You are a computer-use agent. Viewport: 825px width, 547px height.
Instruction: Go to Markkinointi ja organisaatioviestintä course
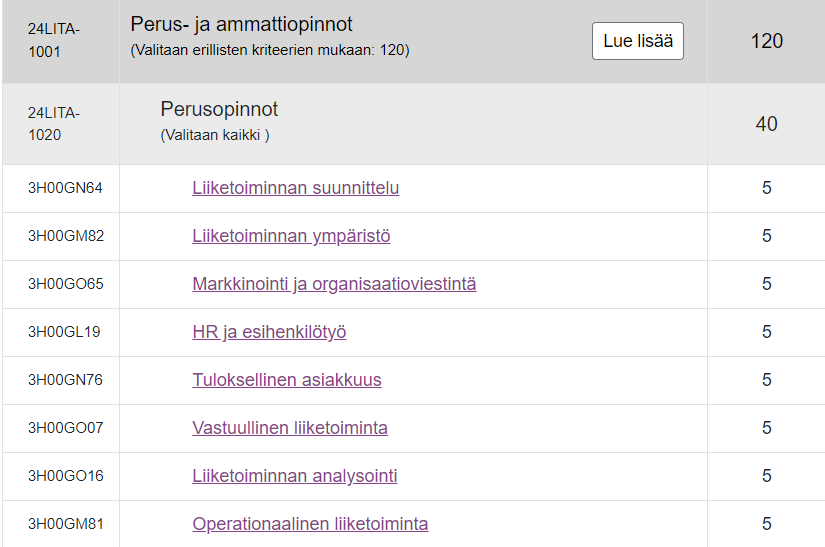(x=334, y=284)
